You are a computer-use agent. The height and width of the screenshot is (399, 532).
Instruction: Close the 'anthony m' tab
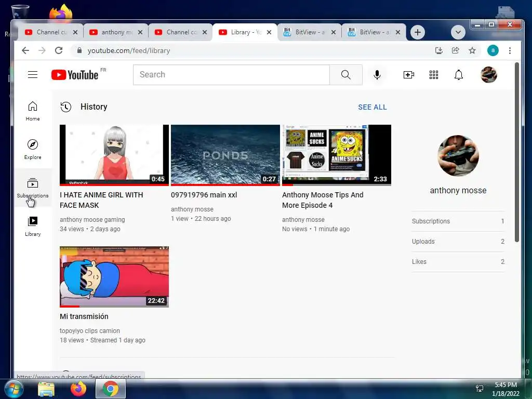click(x=140, y=32)
